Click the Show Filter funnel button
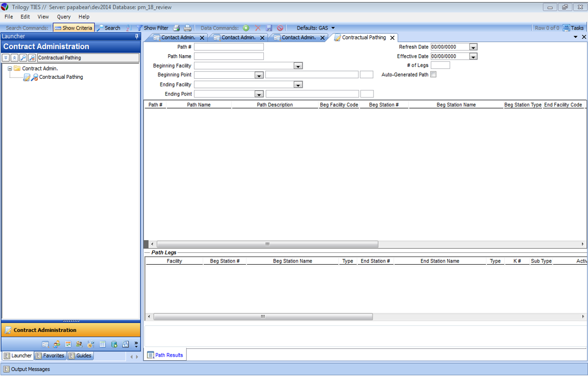The width and height of the screenshot is (588, 376). tap(152, 28)
